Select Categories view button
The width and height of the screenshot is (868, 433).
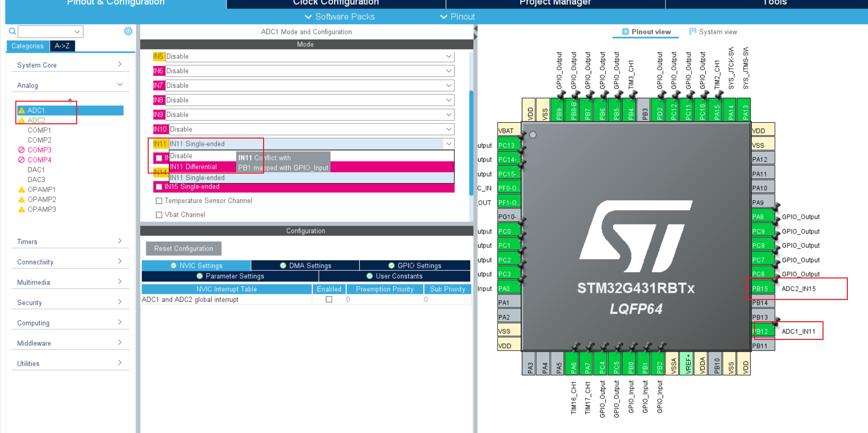pos(27,46)
